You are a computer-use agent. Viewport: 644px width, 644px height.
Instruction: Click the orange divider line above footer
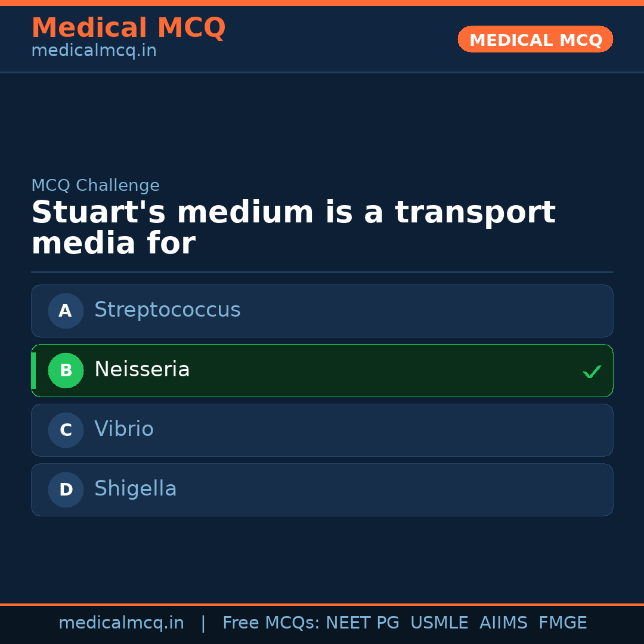tap(322, 603)
